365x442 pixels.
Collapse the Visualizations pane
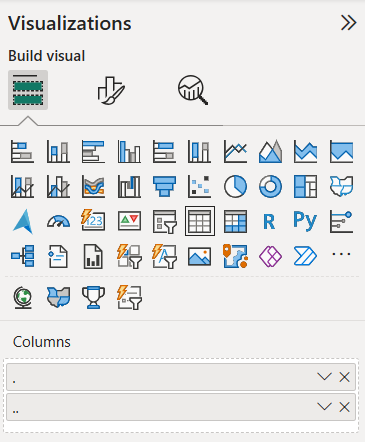(349, 23)
